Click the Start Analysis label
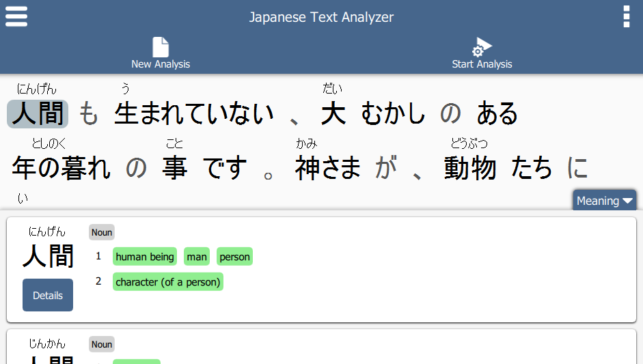Viewport: 643px width, 364px height. [x=482, y=64]
